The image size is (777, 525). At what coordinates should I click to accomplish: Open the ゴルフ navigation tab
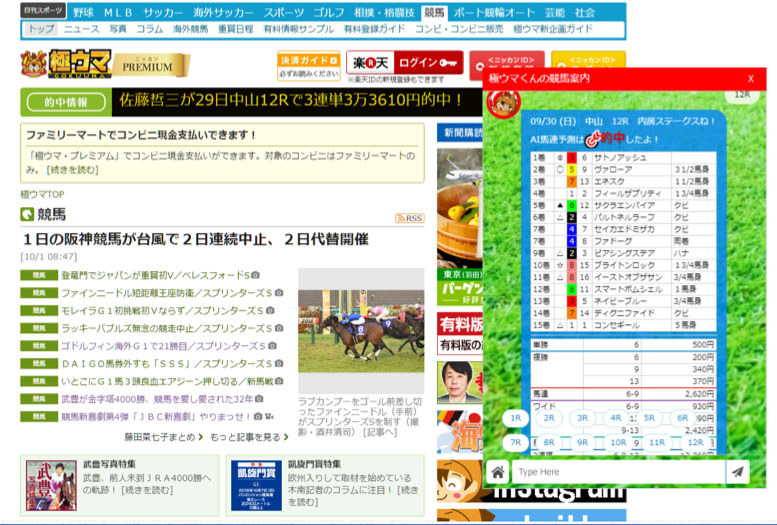pyautogui.click(x=329, y=12)
